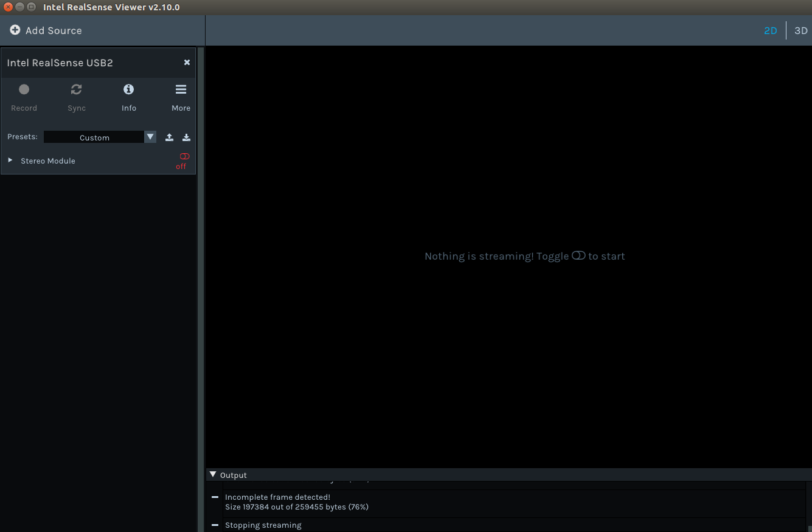The width and height of the screenshot is (812, 532).
Task: Open the Presets dropdown
Action: click(150, 137)
